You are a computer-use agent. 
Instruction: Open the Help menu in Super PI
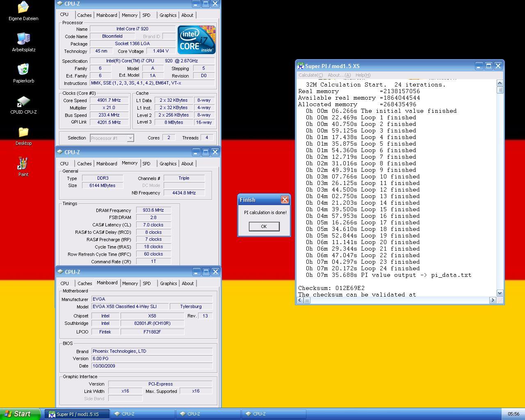tap(363, 75)
